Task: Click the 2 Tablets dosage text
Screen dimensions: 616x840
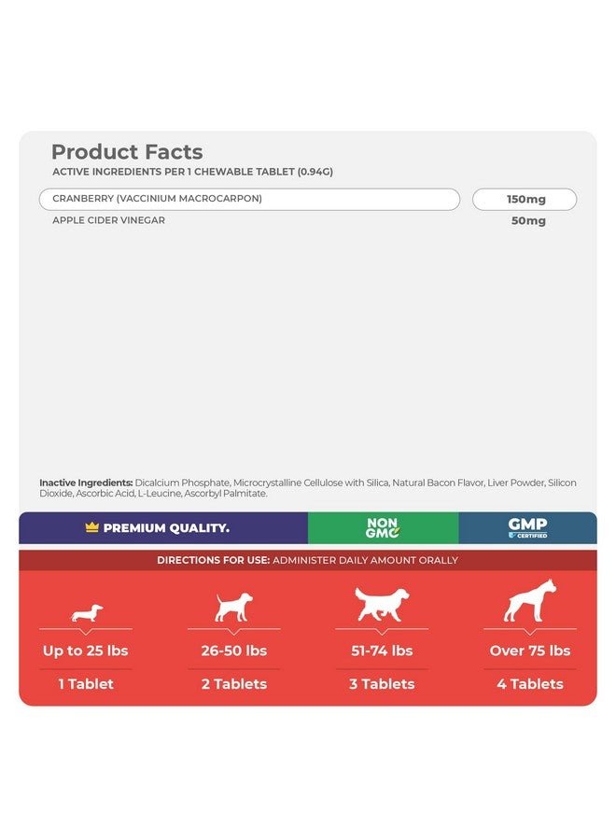Action: pos(234,684)
